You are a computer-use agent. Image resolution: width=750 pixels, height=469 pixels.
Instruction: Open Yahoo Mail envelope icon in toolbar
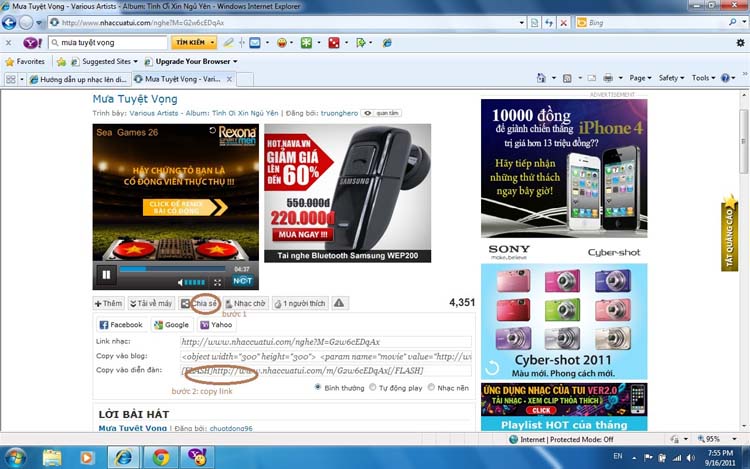(x=255, y=43)
